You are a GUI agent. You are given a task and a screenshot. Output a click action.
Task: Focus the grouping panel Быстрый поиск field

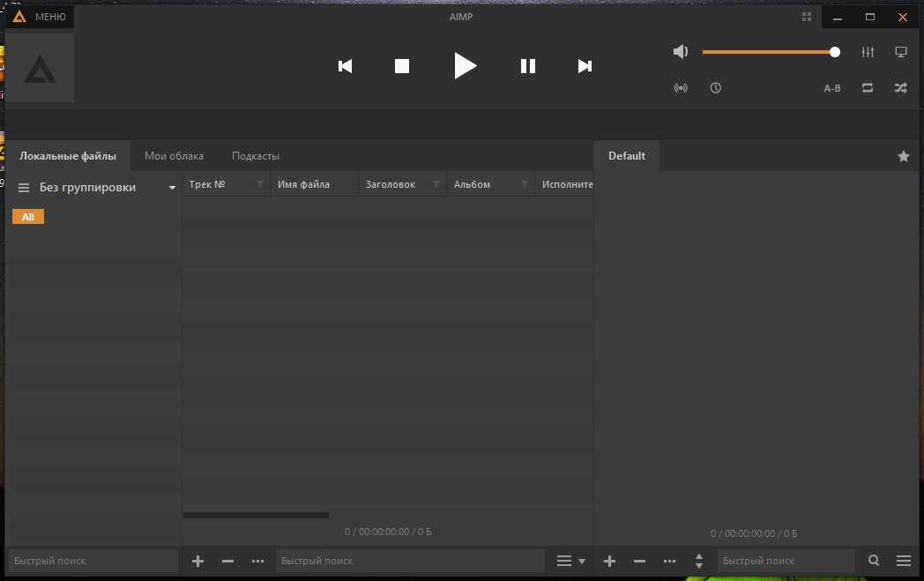[93, 561]
